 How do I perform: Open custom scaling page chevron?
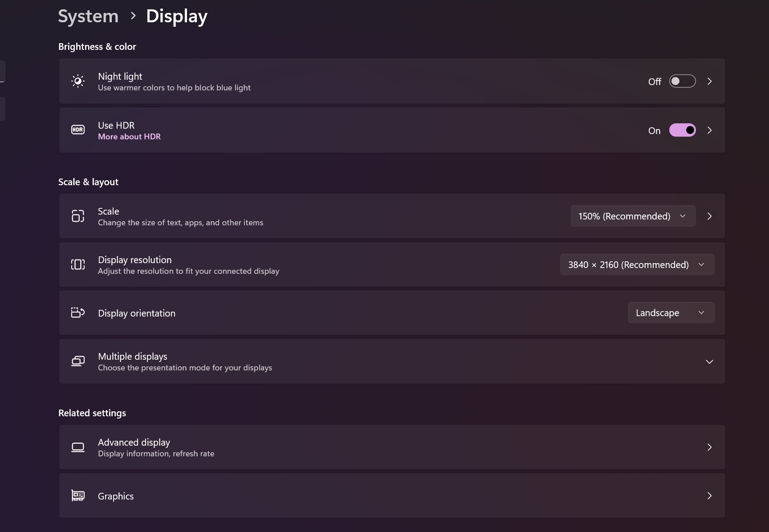click(710, 216)
